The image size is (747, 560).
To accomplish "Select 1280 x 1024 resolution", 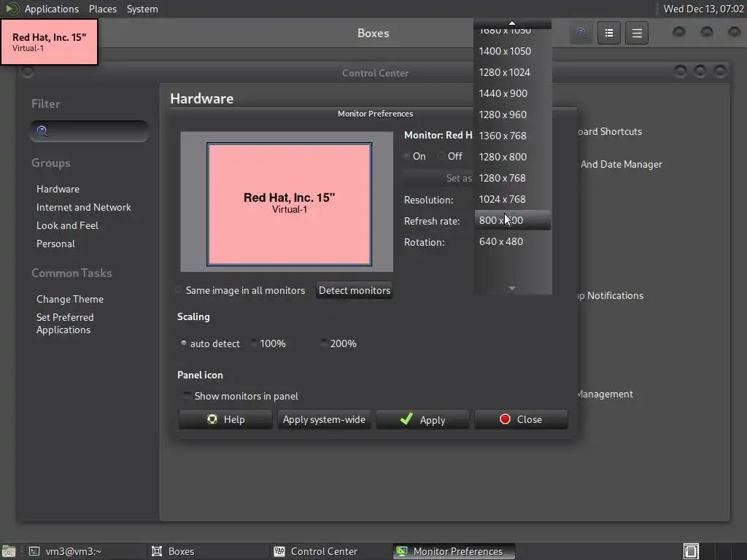I will [x=513, y=72].
